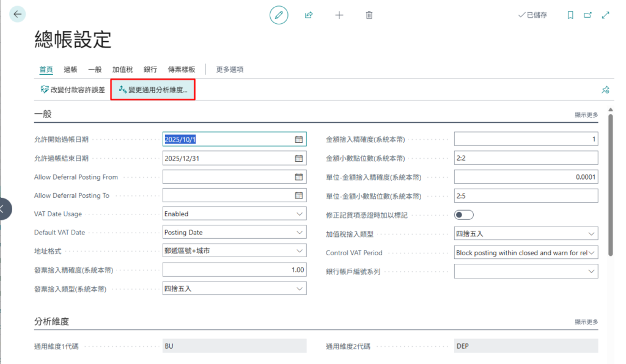This screenshot has width=626, height=364.
Task: Create new record with plus icon
Action: [339, 15]
